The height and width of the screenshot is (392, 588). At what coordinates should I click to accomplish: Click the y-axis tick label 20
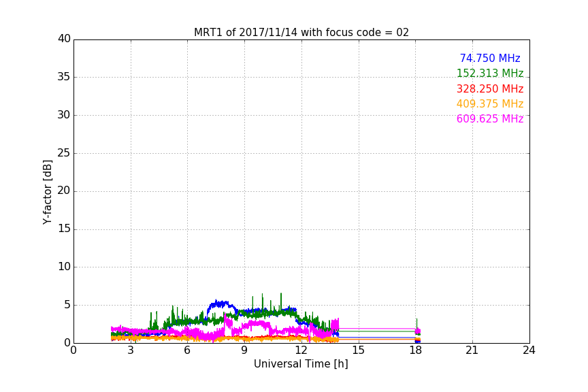[x=64, y=191]
